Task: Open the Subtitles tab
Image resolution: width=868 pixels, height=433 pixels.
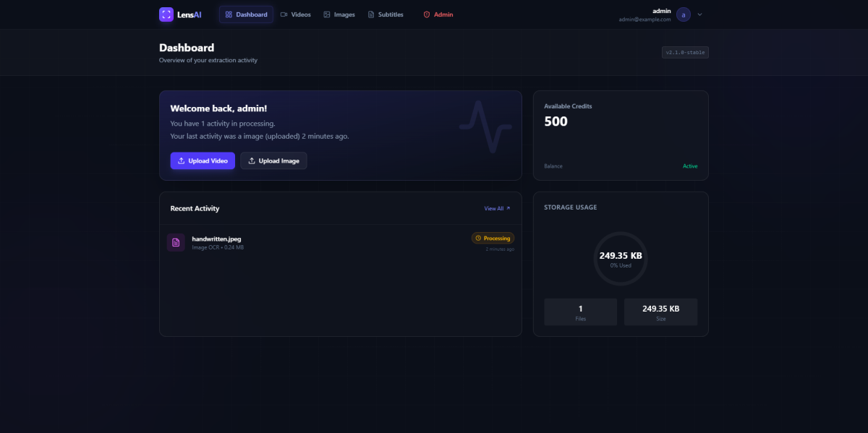Action: click(x=386, y=14)
